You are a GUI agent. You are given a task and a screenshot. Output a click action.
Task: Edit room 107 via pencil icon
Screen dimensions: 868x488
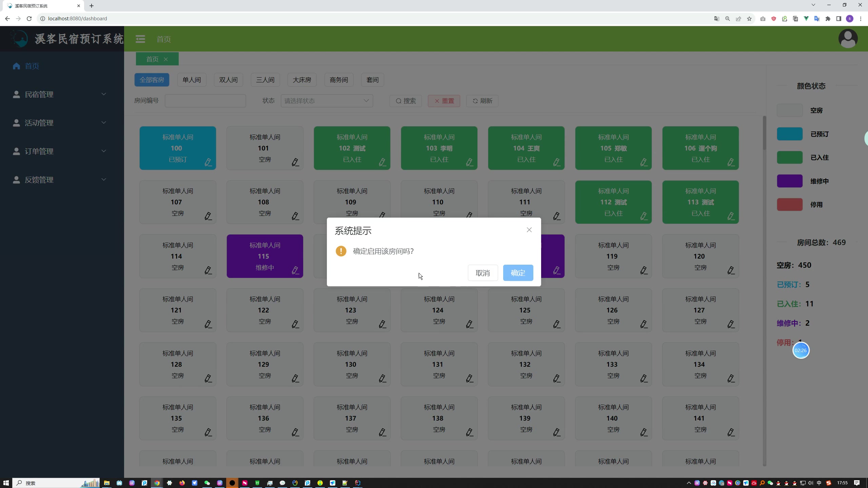[208, 216]
